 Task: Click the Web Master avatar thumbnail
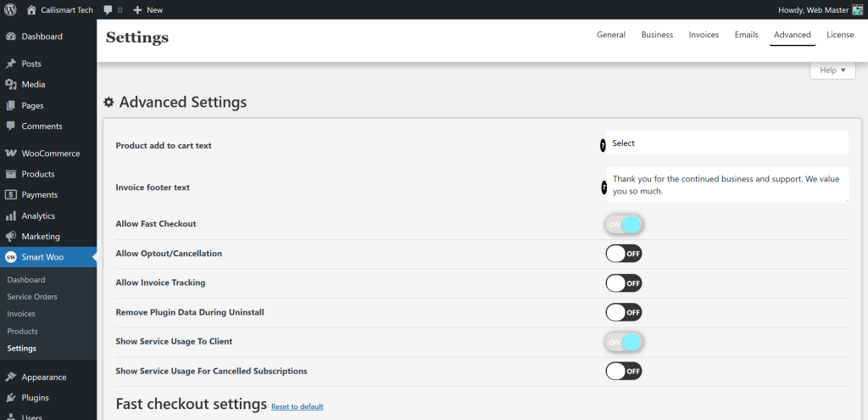tap(858, 10)
